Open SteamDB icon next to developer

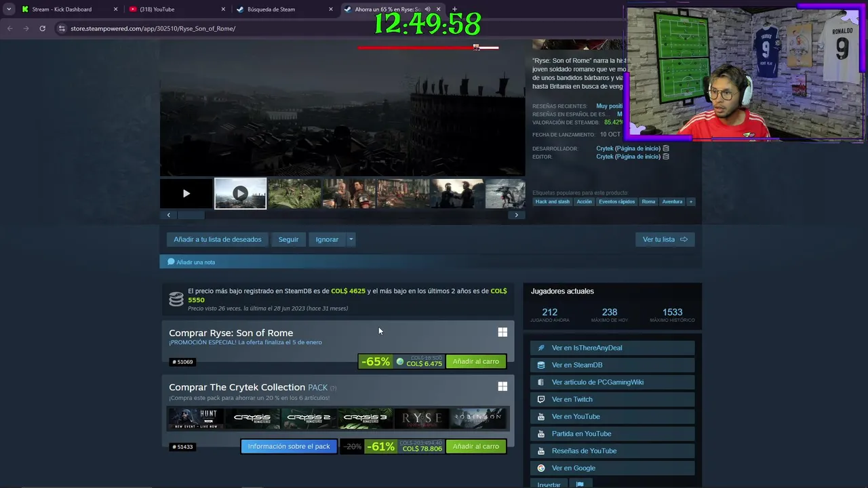click(666, 148)
